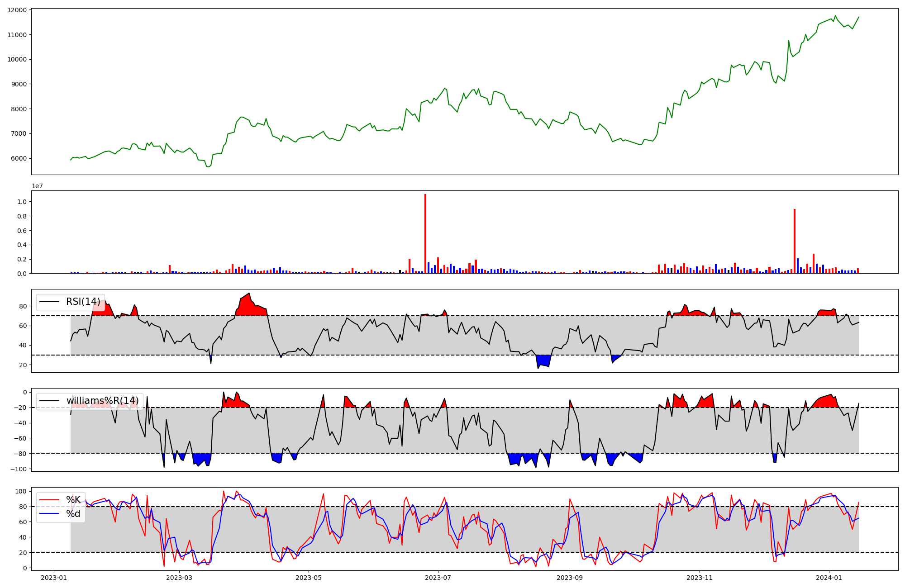This screenshot has height=588, width=905.
Task: Click the 80 tick on RSI axis
Action: (24, 306)
